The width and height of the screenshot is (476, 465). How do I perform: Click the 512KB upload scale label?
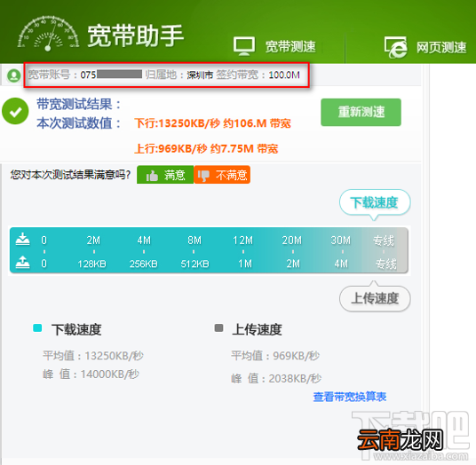coord(194,264)
